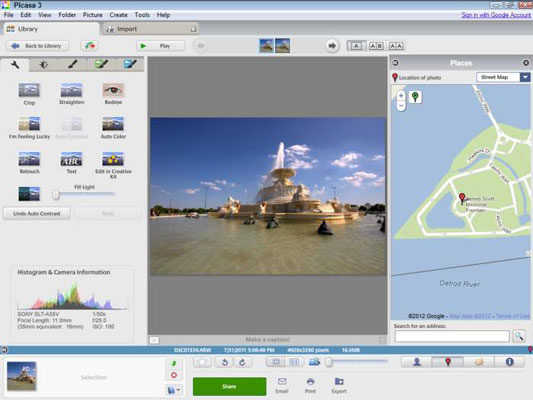The width and height of the screenshot is (533, 400).
Task: Open the Create menu
Action: point(118,15)
